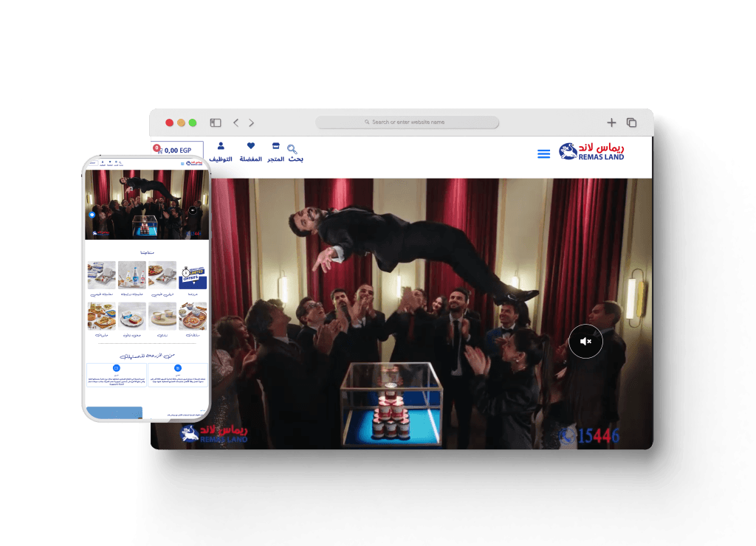756x546 pixels.
Task: Click the Limited Offers tile on phone
Action: click(x=193, y=275)
